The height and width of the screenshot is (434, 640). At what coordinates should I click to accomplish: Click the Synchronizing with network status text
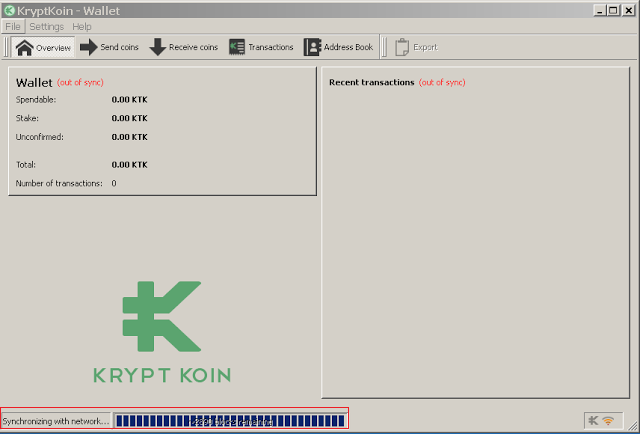(x=56, y=421)
